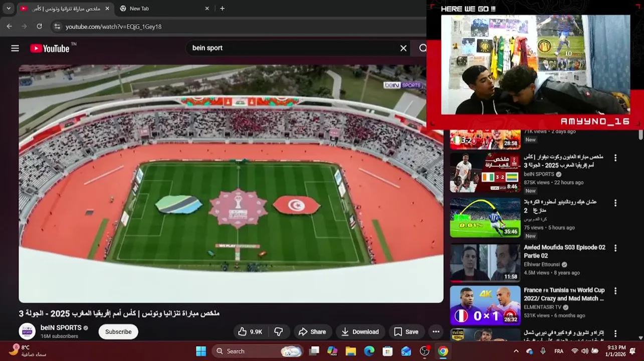
Task: Open OBS Studio from taskbar
Action: (x=424, y=351)
